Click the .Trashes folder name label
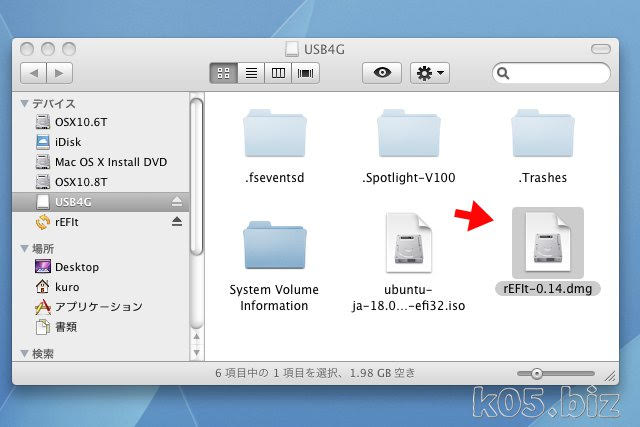The height and width of the screenshot is (427, 640). 542,178
